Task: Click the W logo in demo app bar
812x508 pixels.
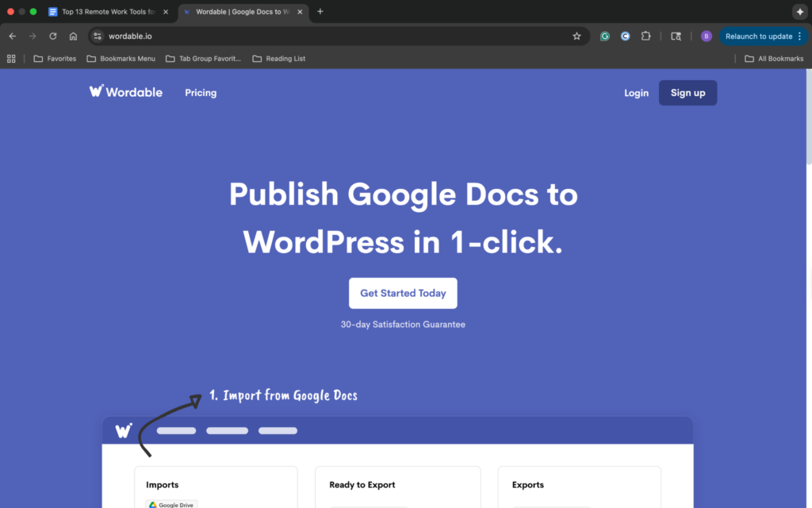Action: (123, 430)
